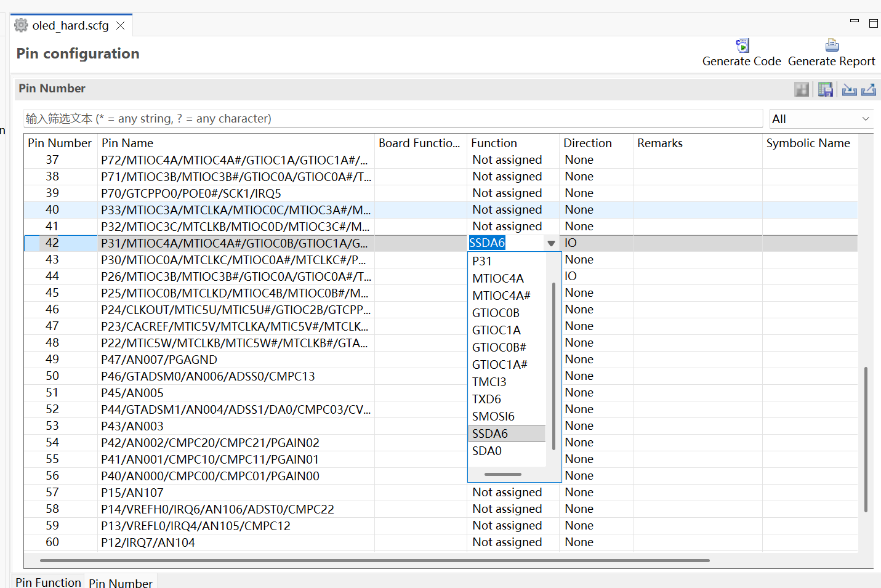Choose MTIOC4A in the function list

click(x=507, y=278)
